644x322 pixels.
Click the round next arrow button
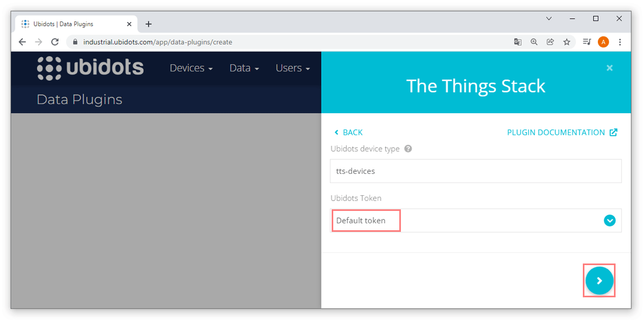(x=599, y=281)
